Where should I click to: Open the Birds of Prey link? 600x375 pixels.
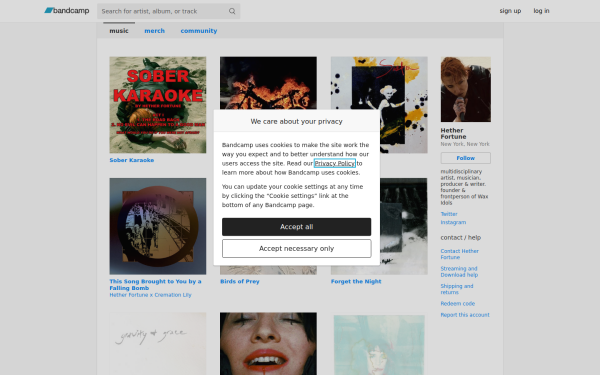pyautogui.click(x=240, y=281)
